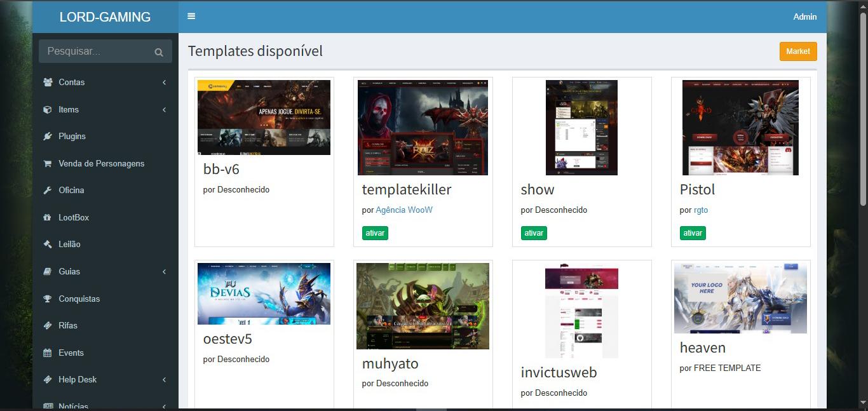Click the muhyato template thumbnail
The image size is (868, 411).
423,306
